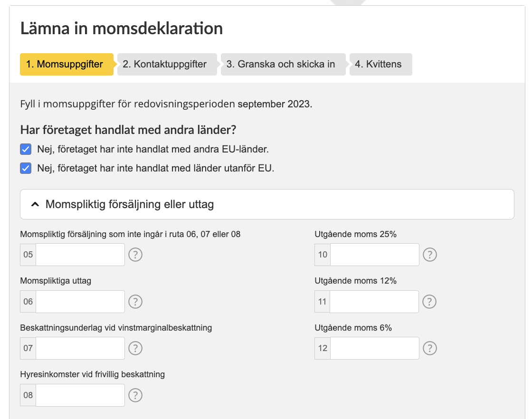Show help for field 07 vinstmarginalbeskattning

tap(135, 348)
